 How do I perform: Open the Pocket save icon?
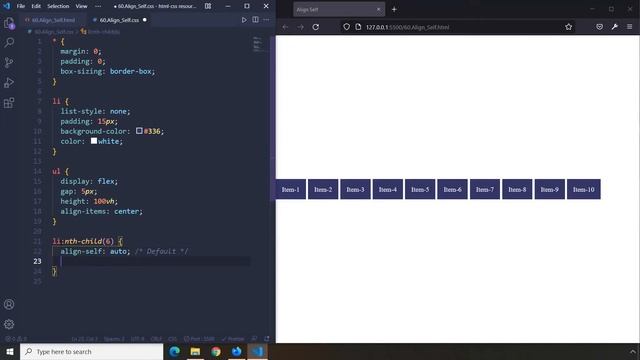[599, 27]
